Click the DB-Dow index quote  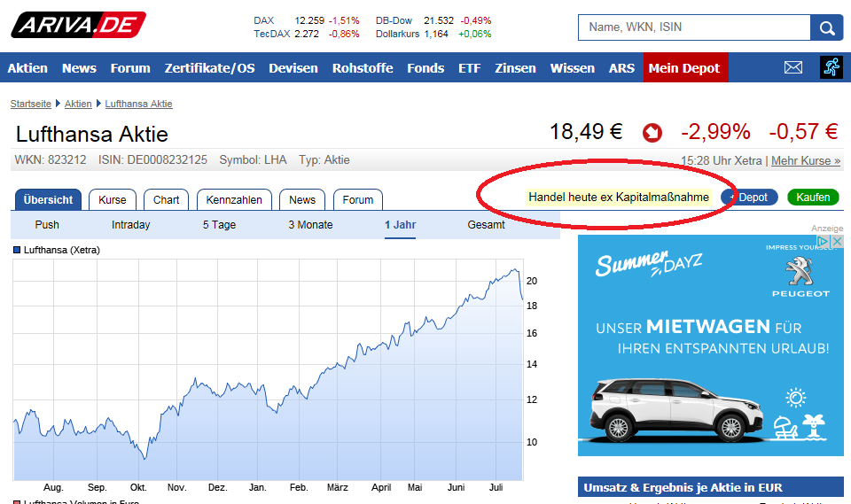tap(433, 20)
